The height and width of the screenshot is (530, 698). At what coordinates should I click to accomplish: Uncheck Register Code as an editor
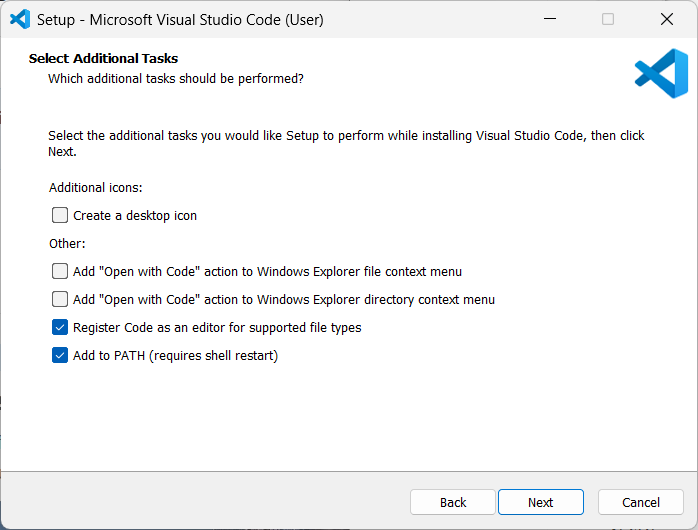pyautogui.click(x=60, y=327)
